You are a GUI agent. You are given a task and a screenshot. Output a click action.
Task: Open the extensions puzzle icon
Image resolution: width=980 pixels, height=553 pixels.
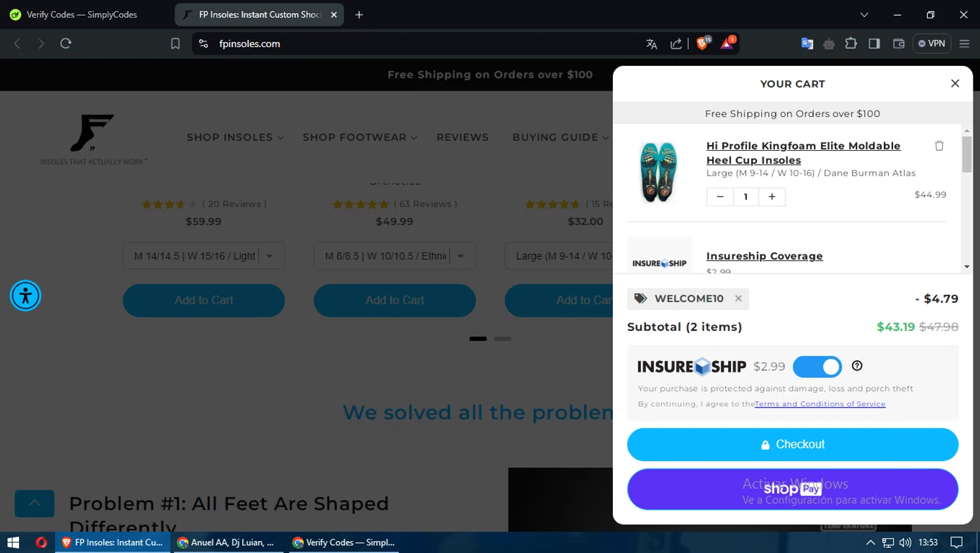point(851,44)
